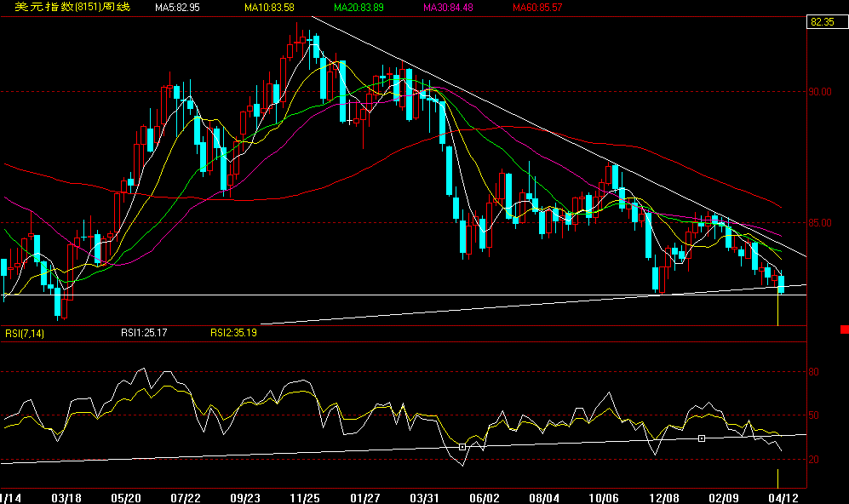Select the MA10:83.58 indicator label
Image resolution: width=849 pixels, height=504 pixels.
pos(269,8)
